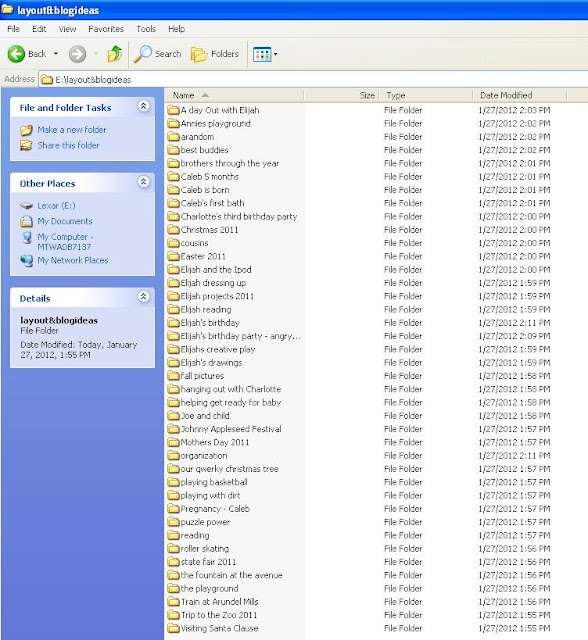Collapse the File and Folder Tasks panel
Image resolution: width=588 pixels, height=640 pixels.
[143, 107]
